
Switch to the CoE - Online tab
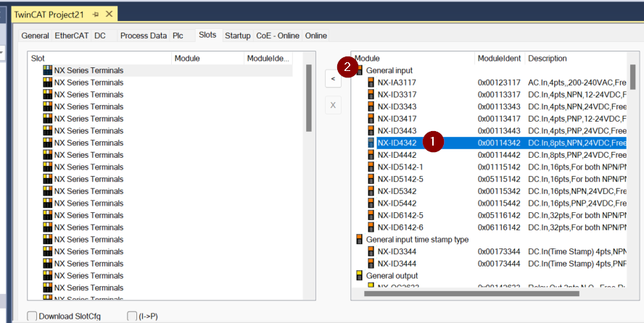278,35
